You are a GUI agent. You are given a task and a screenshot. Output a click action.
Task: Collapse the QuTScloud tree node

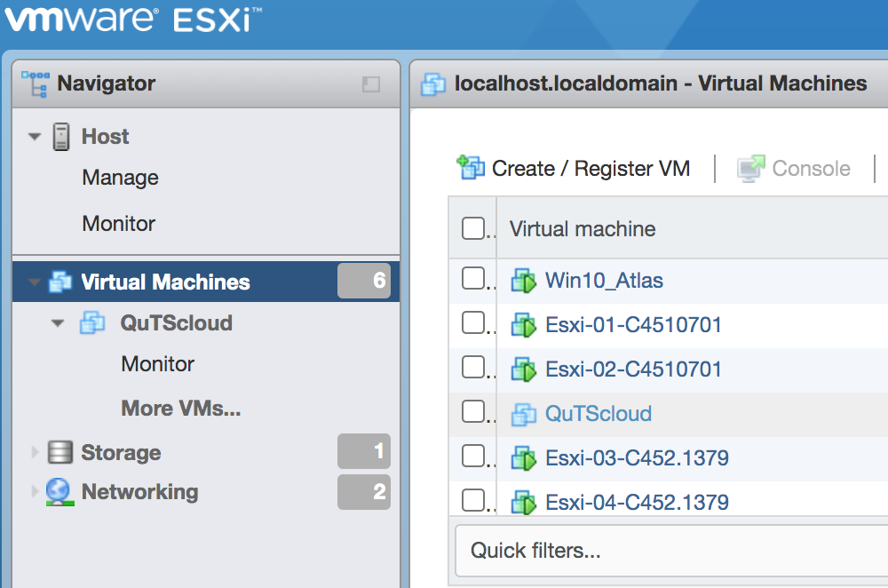tap(58, 323)
